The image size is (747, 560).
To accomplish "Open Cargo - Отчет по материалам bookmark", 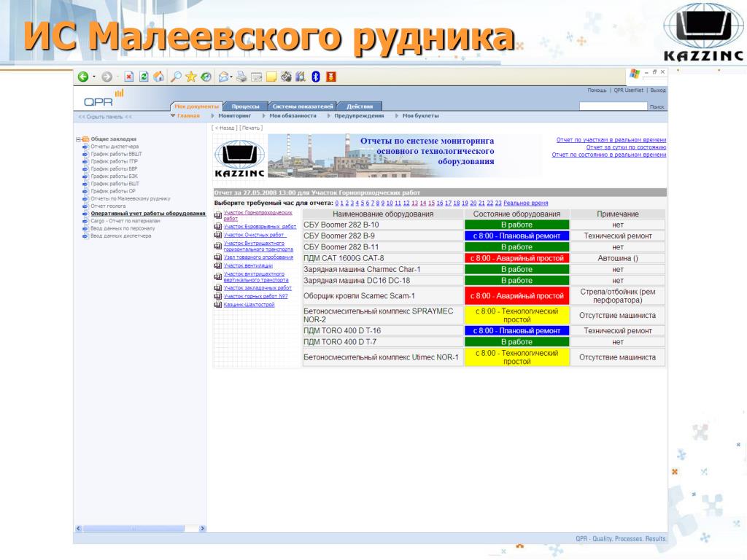I will click(x=125, y=221).
